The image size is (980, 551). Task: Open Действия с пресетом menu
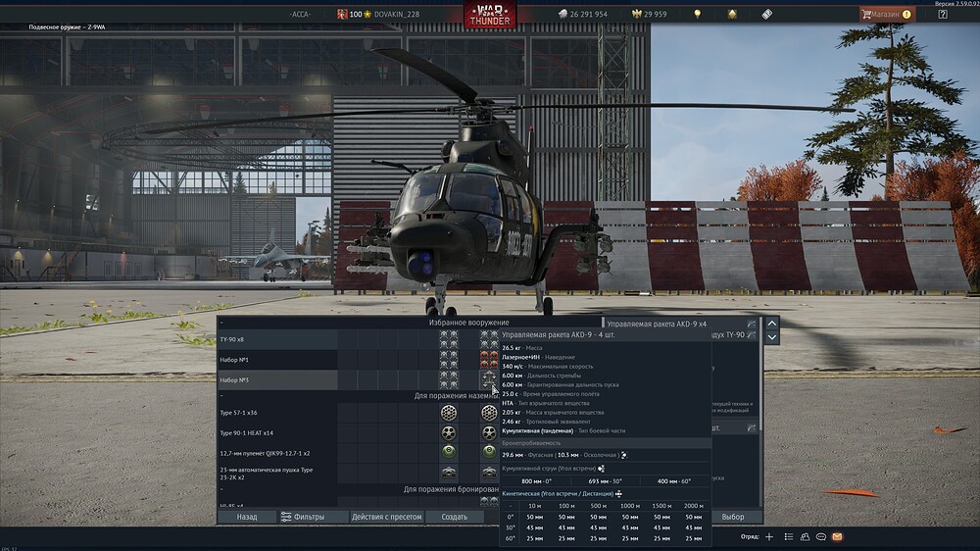coord(386,517)
